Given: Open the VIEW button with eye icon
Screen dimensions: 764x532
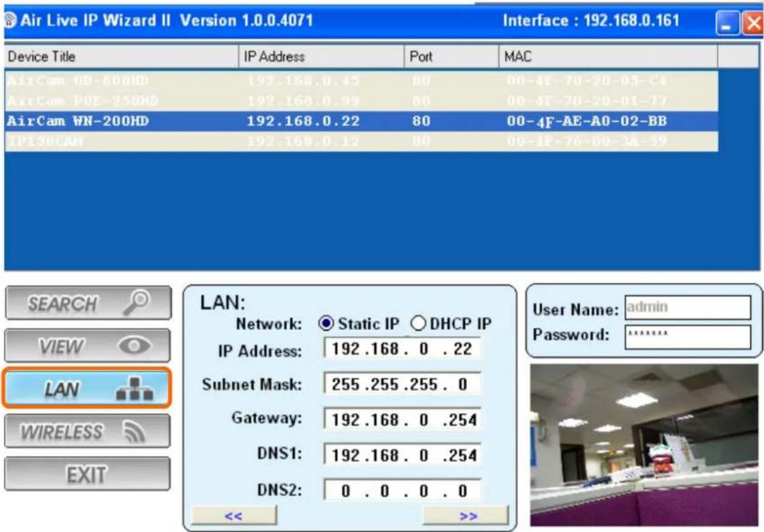Looking at the screenshot, I should (x=88, y=345).
